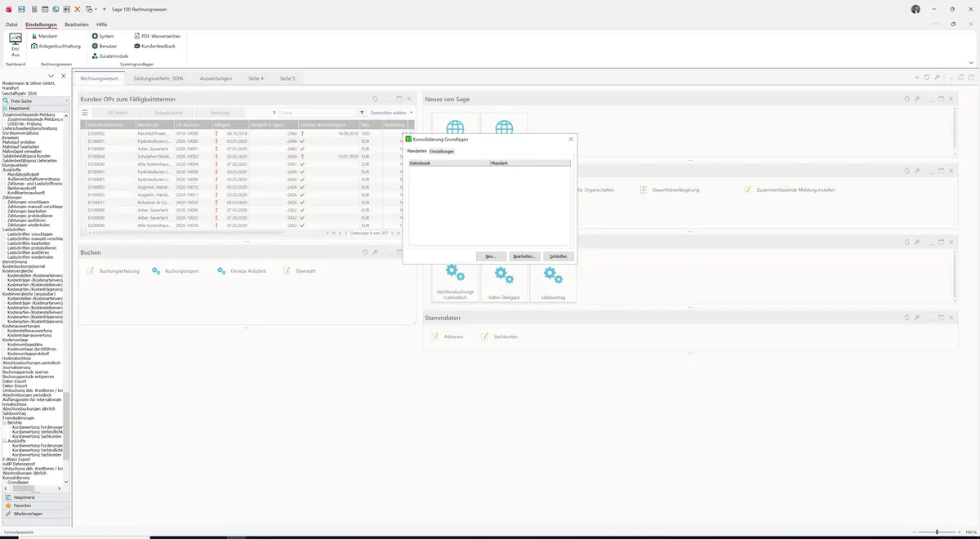Screen dimensions: 980x539
Task: Switch to the Auswertungen tab
Action: pos(216,78)
